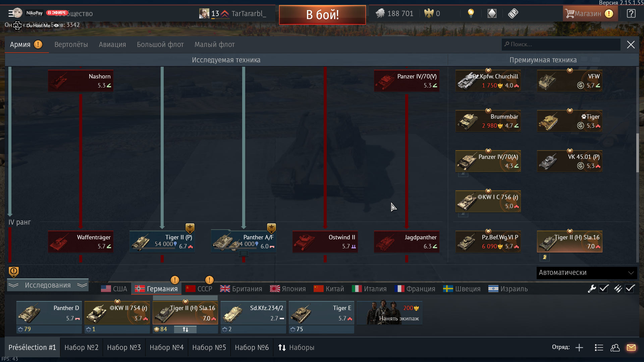Open the hamburger main menu icon
The image size is (644, 362).
click(x=11, y=13)
